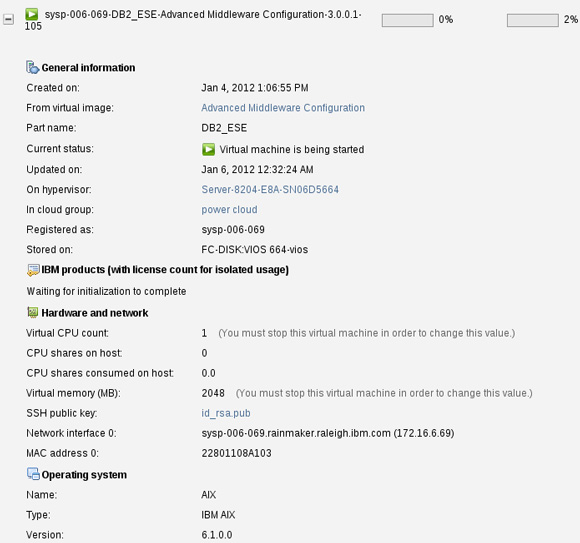
Task: Open hypervisor Server-8204-E8A-SN06D5664 link
Action: point(270,189)
